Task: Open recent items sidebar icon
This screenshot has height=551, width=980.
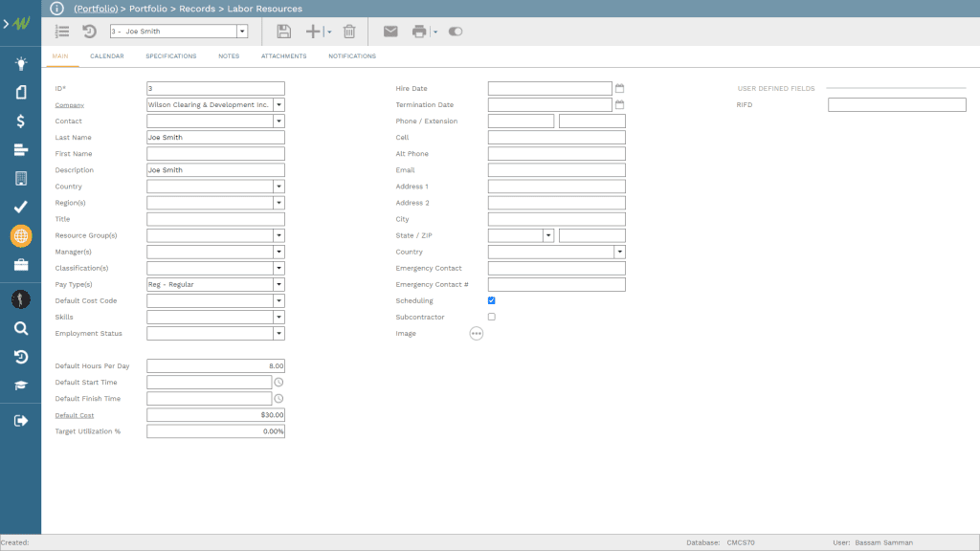Action: tap(21, 357)
